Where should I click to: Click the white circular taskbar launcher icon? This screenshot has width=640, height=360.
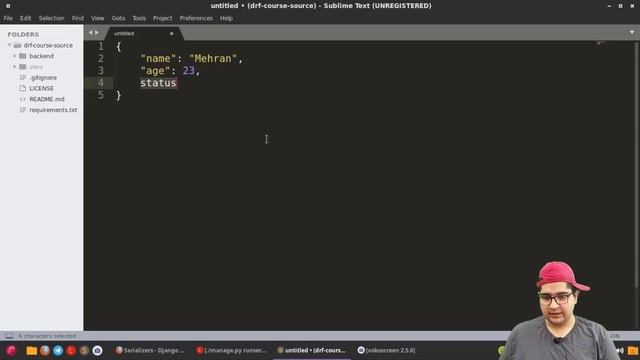(97, 350)
